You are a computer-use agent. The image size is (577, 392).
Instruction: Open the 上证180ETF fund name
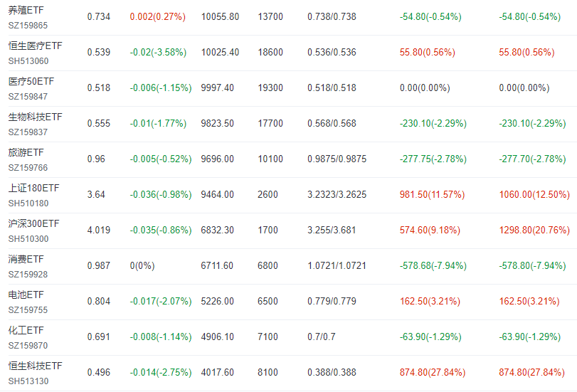click(33, 188)
